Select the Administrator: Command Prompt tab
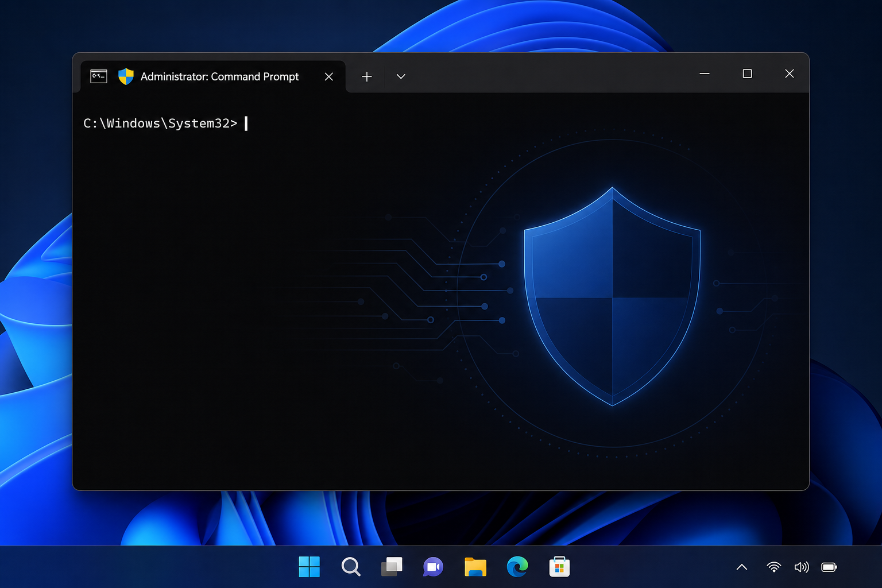This screenshot has height=588, width=882. pyautogui.click(x=213, y=76)
